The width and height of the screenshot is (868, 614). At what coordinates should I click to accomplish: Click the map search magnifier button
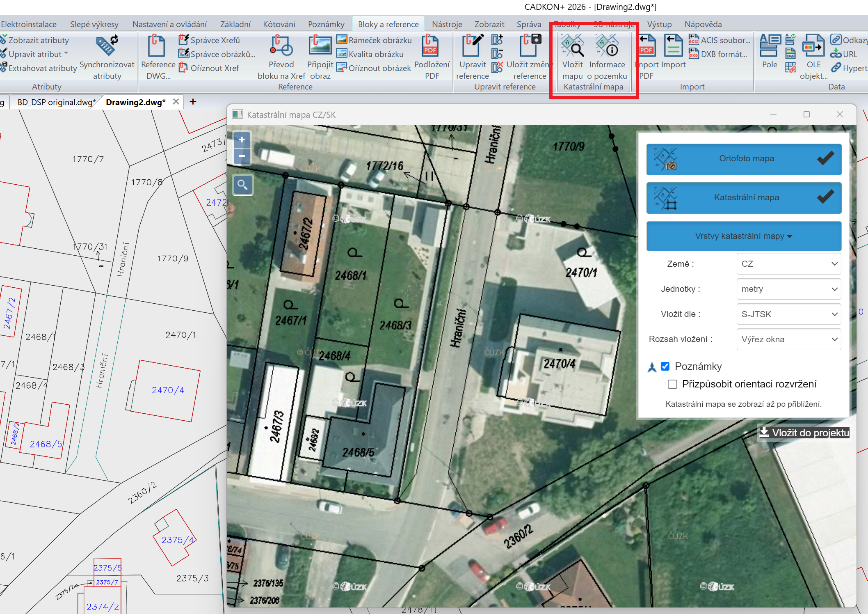click(x=243, y=185)
